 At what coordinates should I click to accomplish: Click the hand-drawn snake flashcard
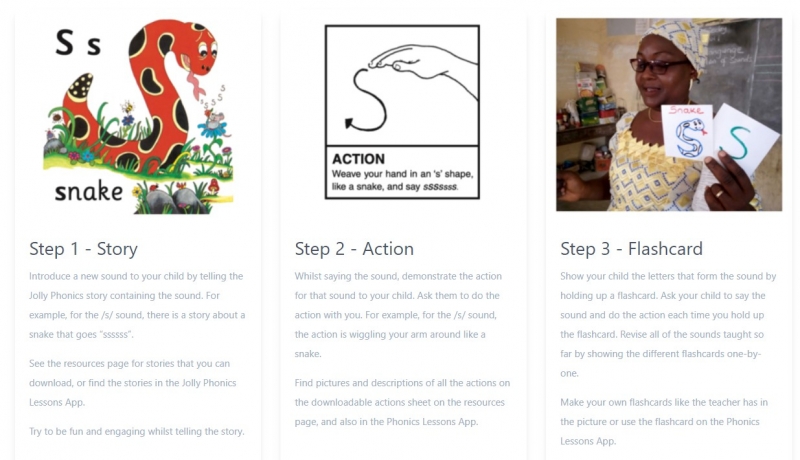[x=687, y=132]
